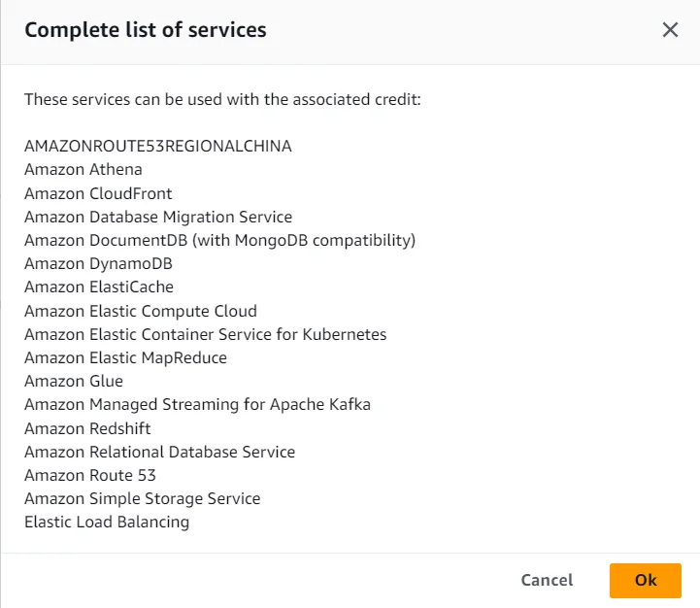The width and height of the screenshot is (700, 608).
Task: Dismiss the dialog with Cancel
Action: [547, 580]
